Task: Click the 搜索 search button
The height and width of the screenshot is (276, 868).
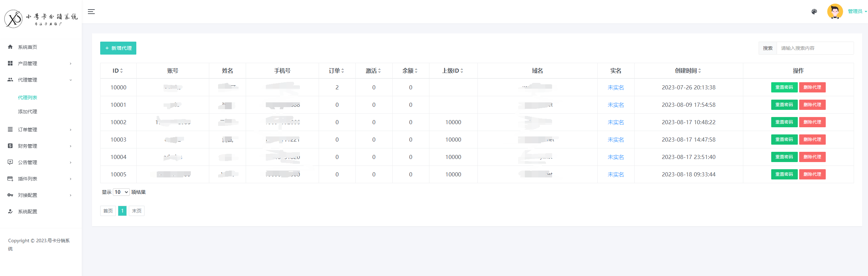Action: click(768, 48)
